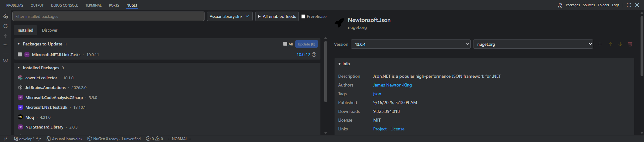Click the up-arrow upgrade version icon
Screen dimensions: 644x142
coord(610,44)
